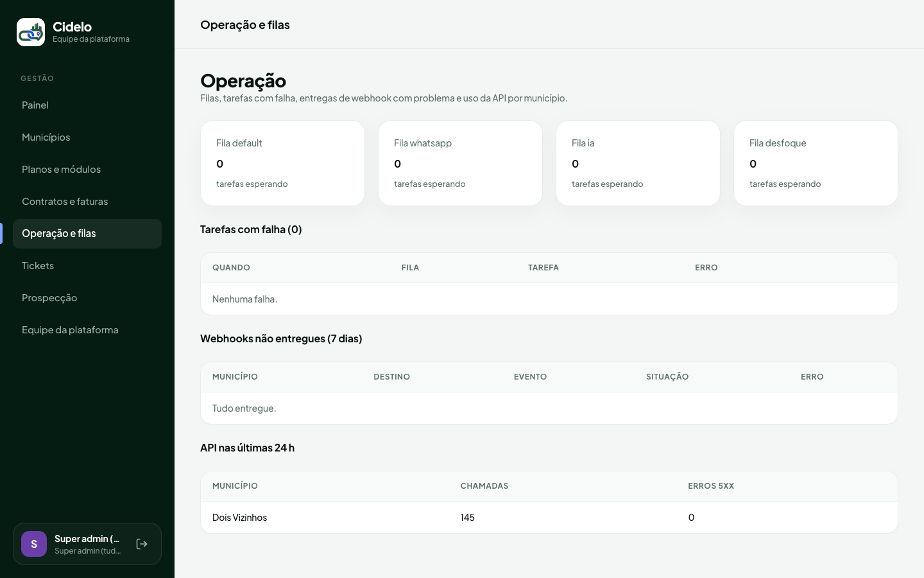Open the Tickets page
924x578 pixels.
click(87, 266)
